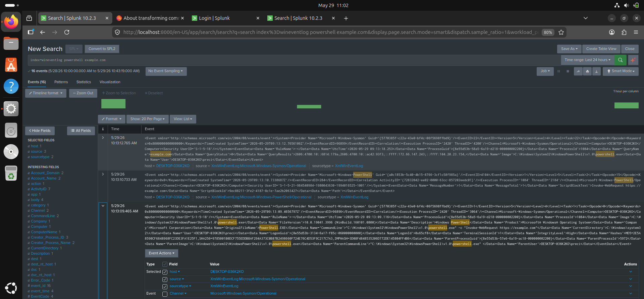Export results with the download icon
This screenshot has height=299, width=644.
pyautogui.click(x=596, y=71)
